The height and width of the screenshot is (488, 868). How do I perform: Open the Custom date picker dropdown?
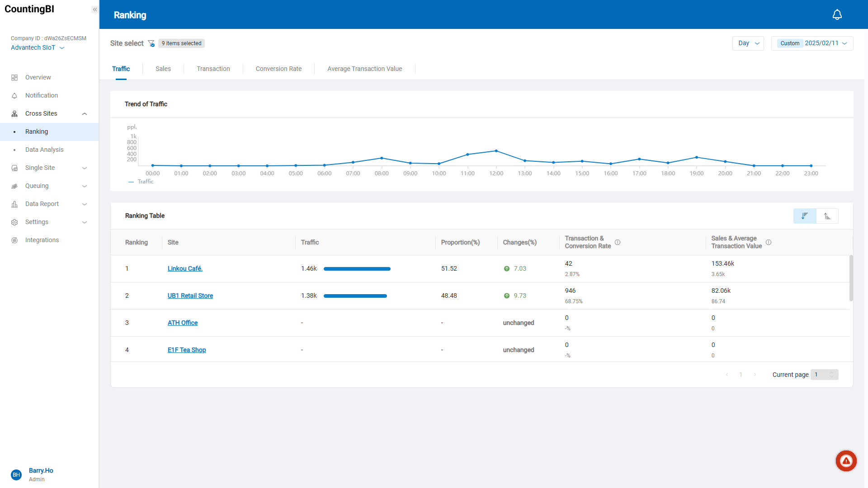pos(812,43)
